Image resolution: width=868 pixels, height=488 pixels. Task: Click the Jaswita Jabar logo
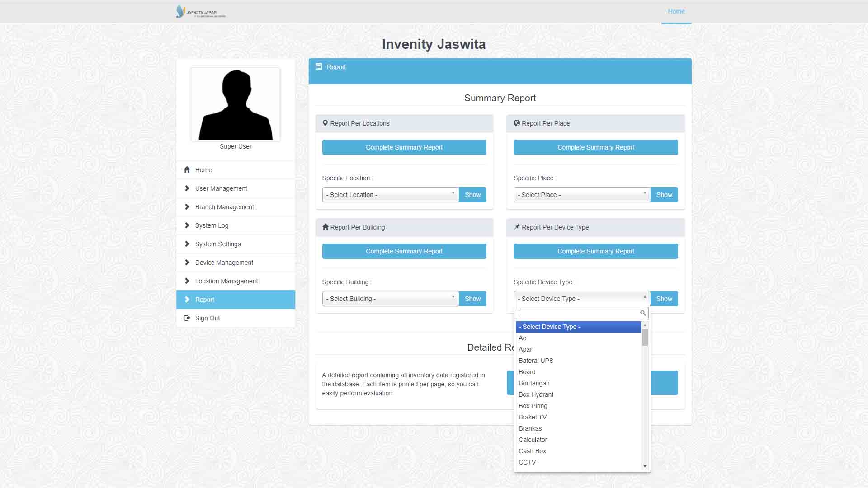[x=200, y=12]
